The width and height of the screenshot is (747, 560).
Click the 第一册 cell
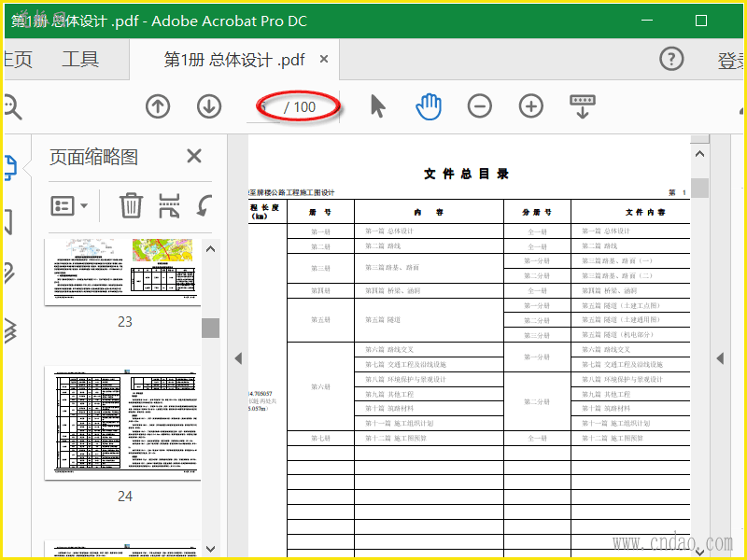coord(320,231)
